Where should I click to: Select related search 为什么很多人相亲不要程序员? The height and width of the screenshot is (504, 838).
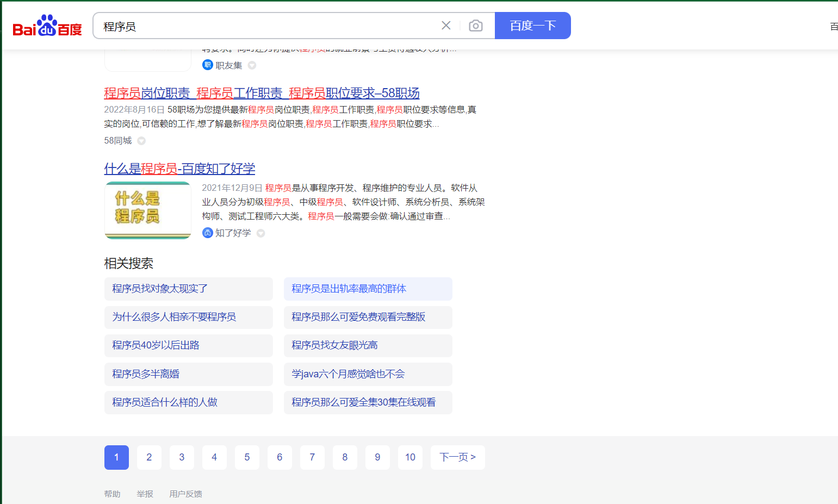[189, 317]
